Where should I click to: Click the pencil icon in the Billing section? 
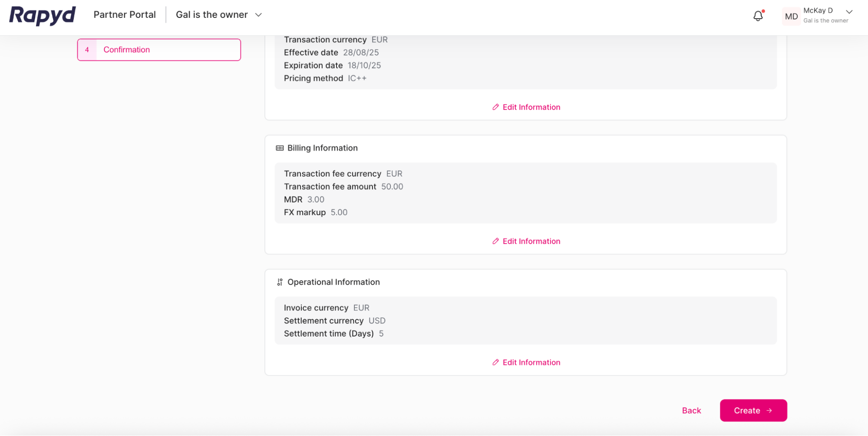495,241
